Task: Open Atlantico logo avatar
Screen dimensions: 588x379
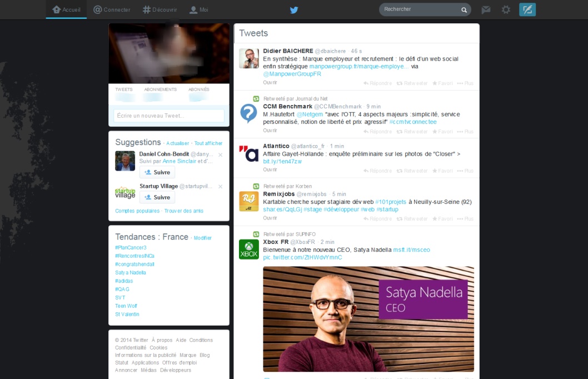Action: pyautogui.click(x=249, y=153)
